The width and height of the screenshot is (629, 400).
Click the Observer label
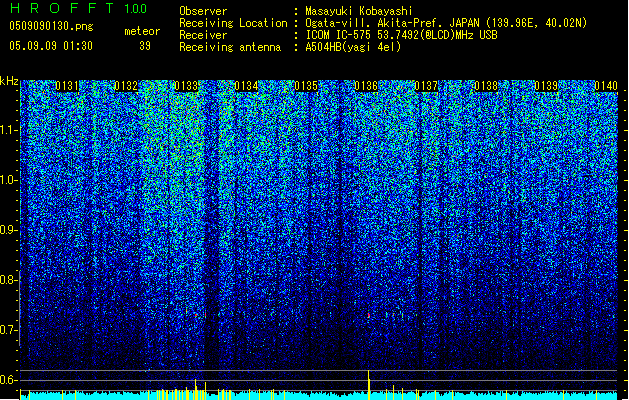tap(203, 11)
